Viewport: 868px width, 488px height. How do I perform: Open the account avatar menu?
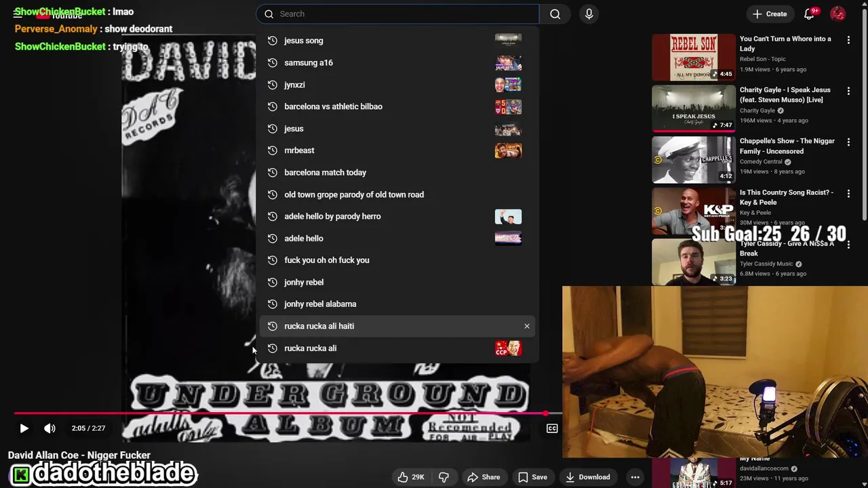(x=838, y=14)
